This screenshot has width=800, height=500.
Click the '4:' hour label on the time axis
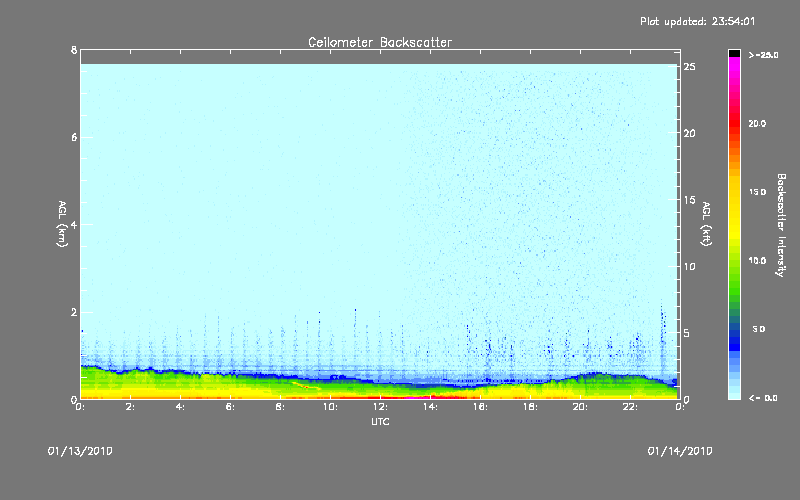pos(181,407)
